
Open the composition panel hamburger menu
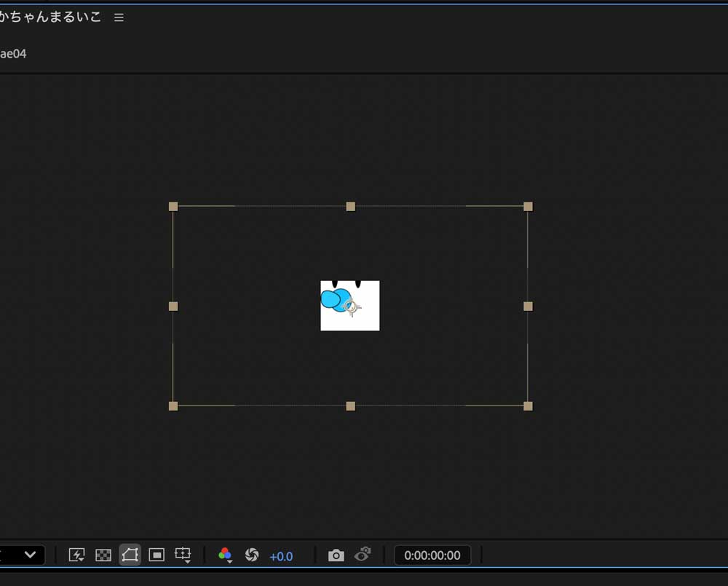point(119,17)
